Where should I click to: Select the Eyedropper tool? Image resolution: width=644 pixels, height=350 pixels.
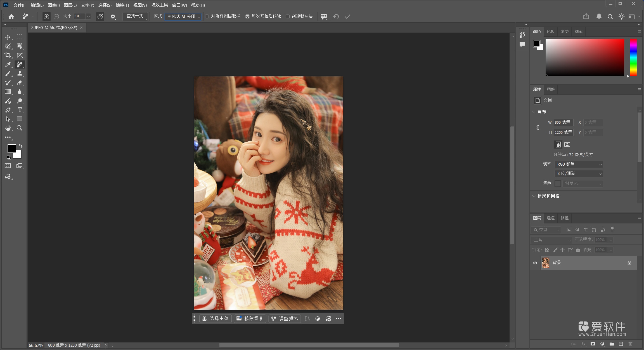point(8,64)
